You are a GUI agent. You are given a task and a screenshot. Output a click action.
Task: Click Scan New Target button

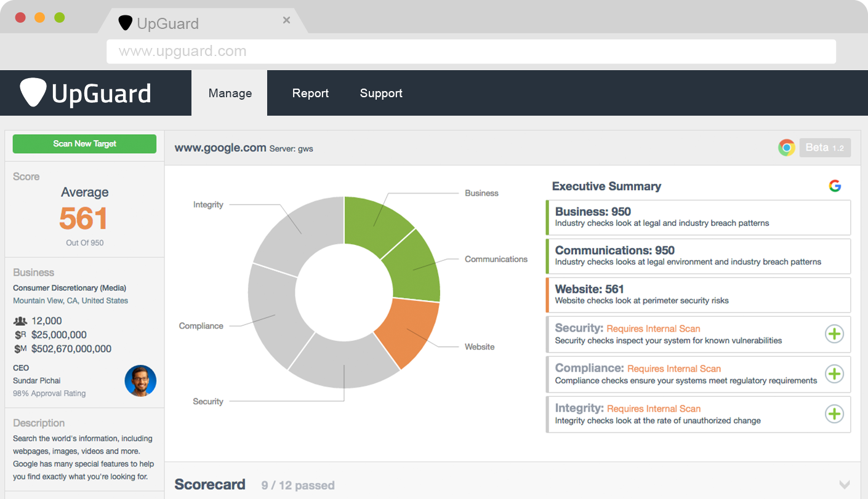click(x=84, y=144)
